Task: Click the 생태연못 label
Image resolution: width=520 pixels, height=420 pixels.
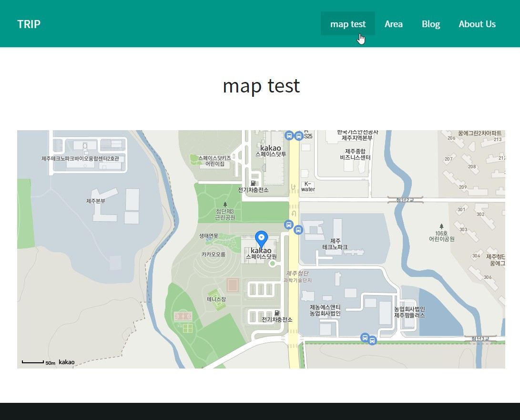Action: (x=209, y=236)
